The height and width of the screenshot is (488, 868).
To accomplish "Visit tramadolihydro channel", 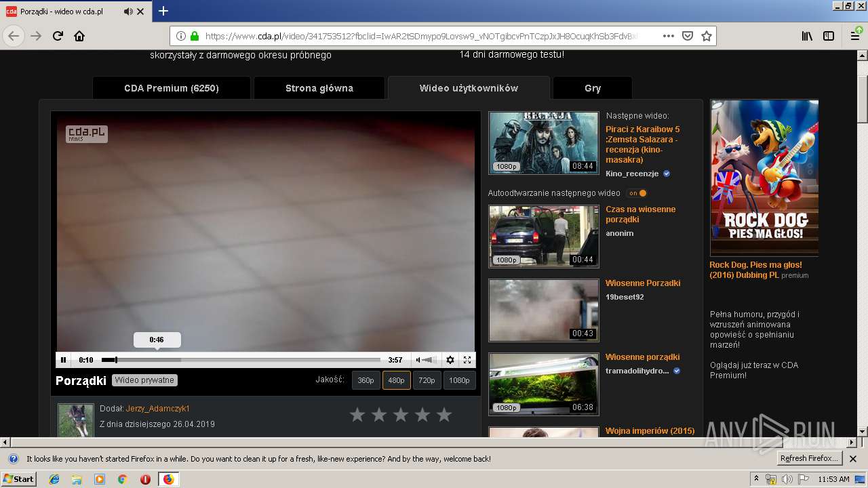I will tap(637, 371).
